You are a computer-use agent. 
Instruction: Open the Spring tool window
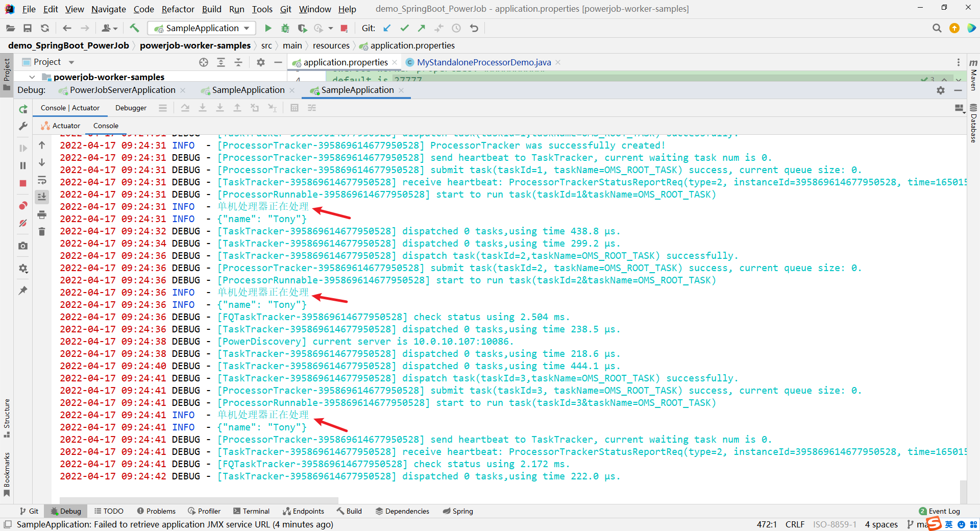coord(458,511)
